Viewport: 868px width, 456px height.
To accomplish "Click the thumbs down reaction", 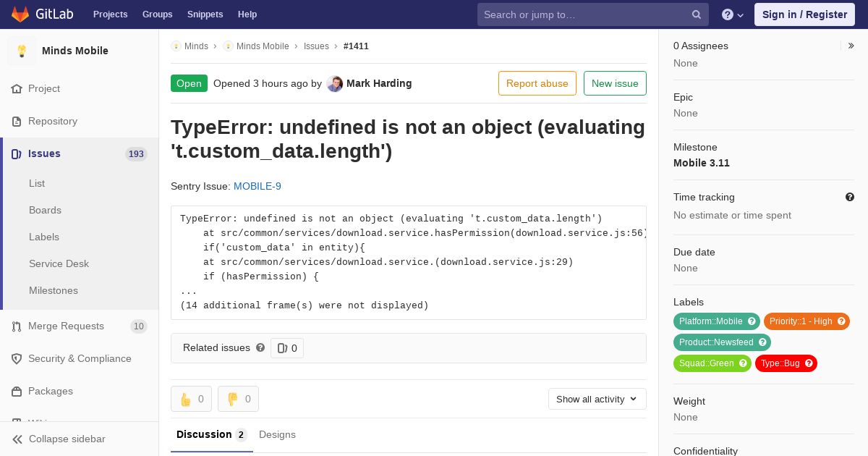I will [238, 399].
